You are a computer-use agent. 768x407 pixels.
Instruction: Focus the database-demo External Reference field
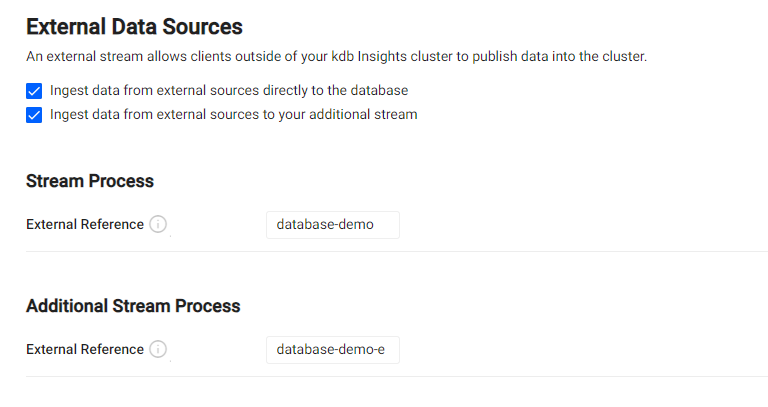click(333, 225)
